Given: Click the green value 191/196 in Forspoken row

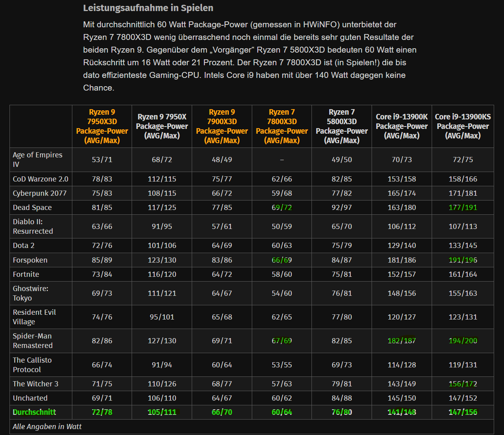Looking at the screenshot, I should (x=463, y=260).
